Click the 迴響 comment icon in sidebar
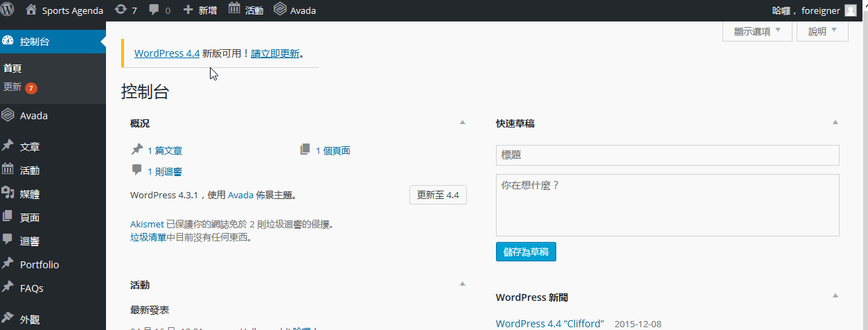Screen dimensions: 868x330 tap(8, 240)
